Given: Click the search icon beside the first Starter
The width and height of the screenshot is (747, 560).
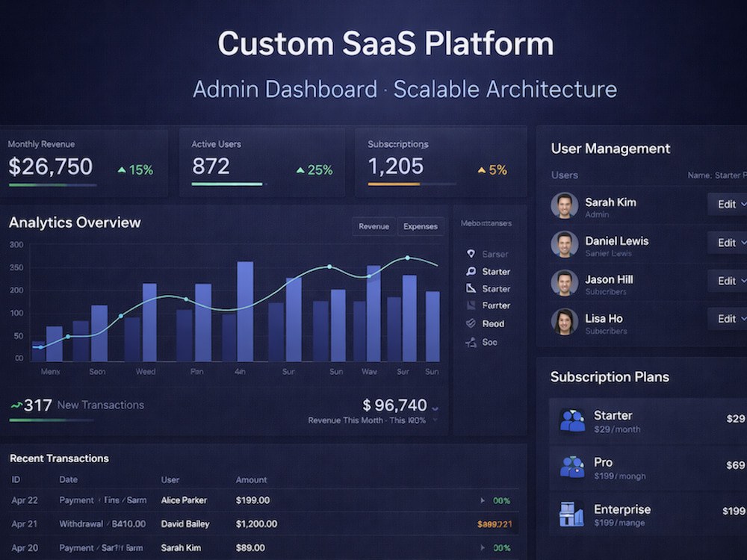Looking at the screenshot, I should pyautogui.click(x=471, y=272).
